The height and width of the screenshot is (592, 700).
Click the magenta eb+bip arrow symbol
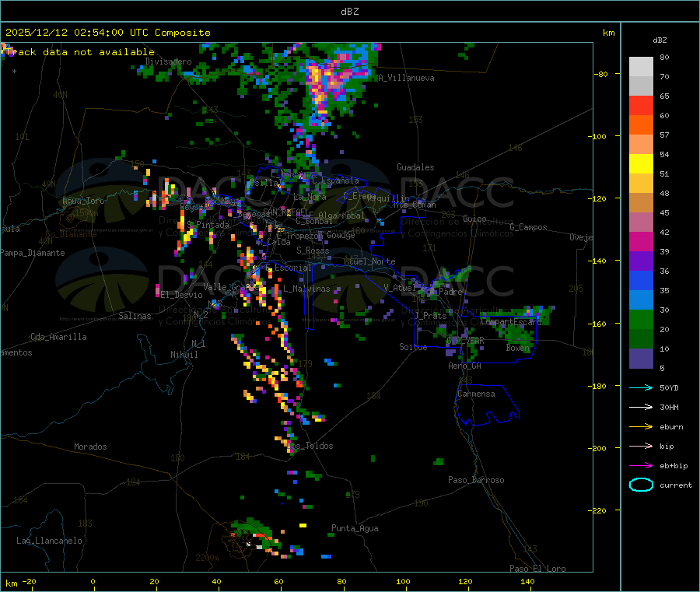(x=641, y=466)
